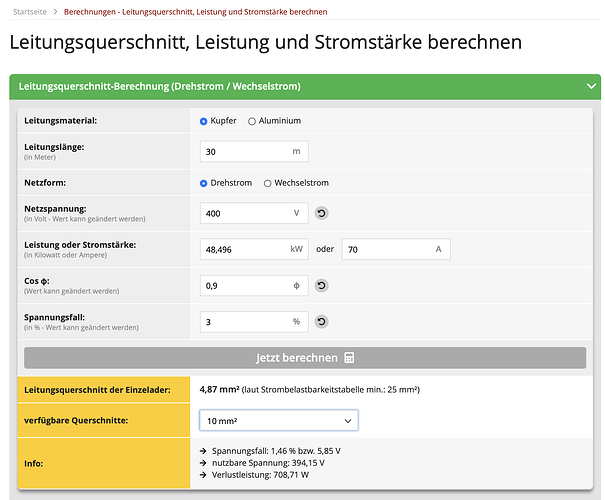Focus the Netzspannung volt input field
The height and width of the screenshot is (500, 605).
(x=254, y=213)
